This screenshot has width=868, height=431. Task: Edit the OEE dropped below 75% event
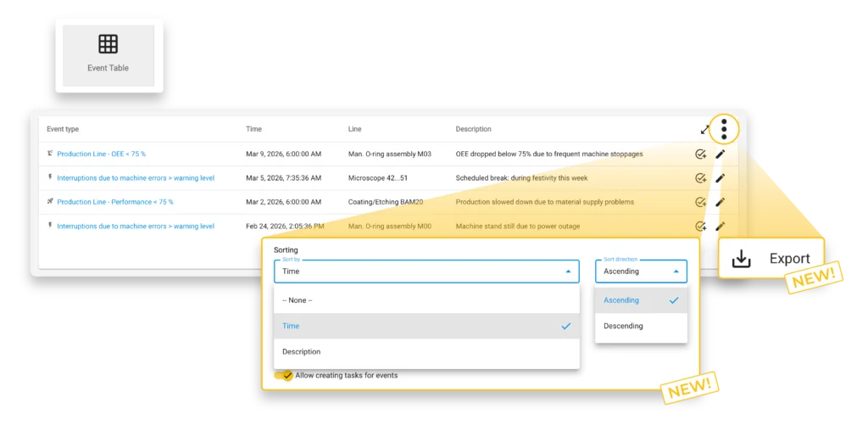pyautogui.click(x=721, y=154)
